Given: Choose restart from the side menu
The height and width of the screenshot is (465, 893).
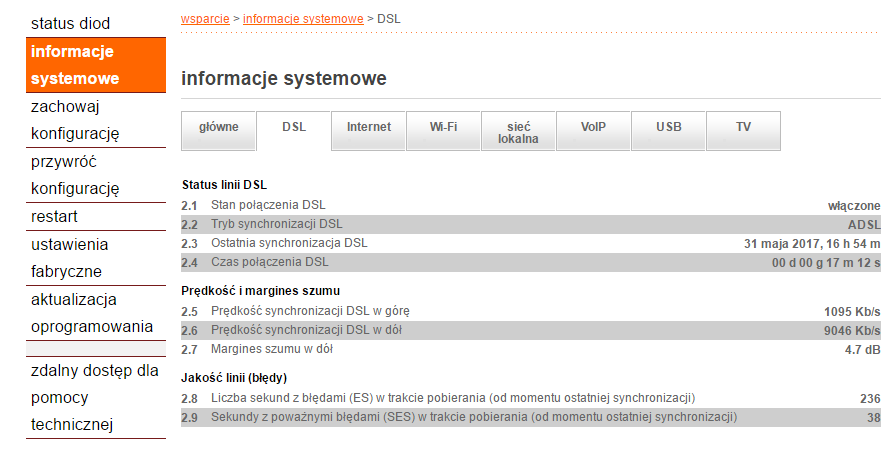Looking at the screenshot, I should (55, 216).
